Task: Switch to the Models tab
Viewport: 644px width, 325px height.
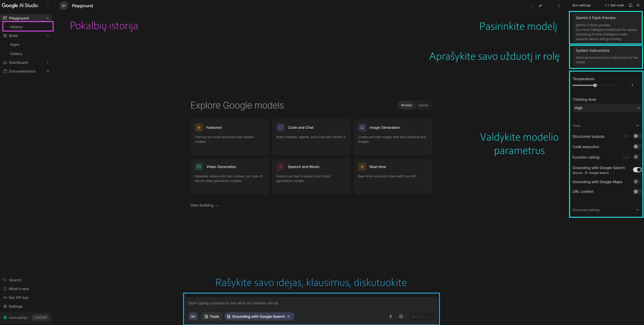Action: coord(406,105)
